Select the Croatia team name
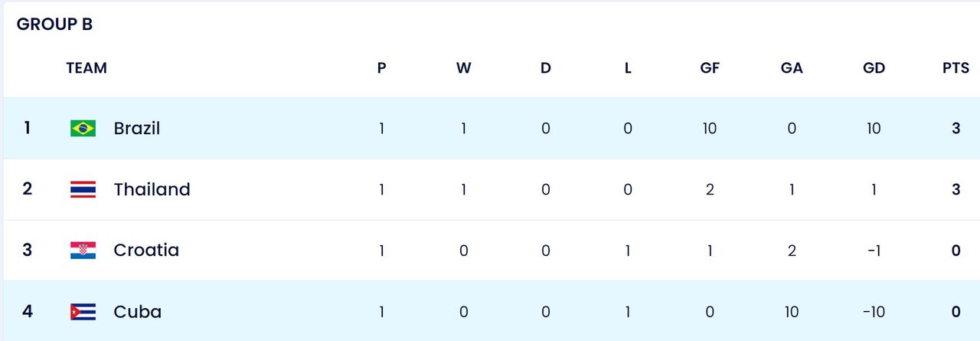Image resolution: width=980 pixels, height=341 pixels. tap(146, 251)
